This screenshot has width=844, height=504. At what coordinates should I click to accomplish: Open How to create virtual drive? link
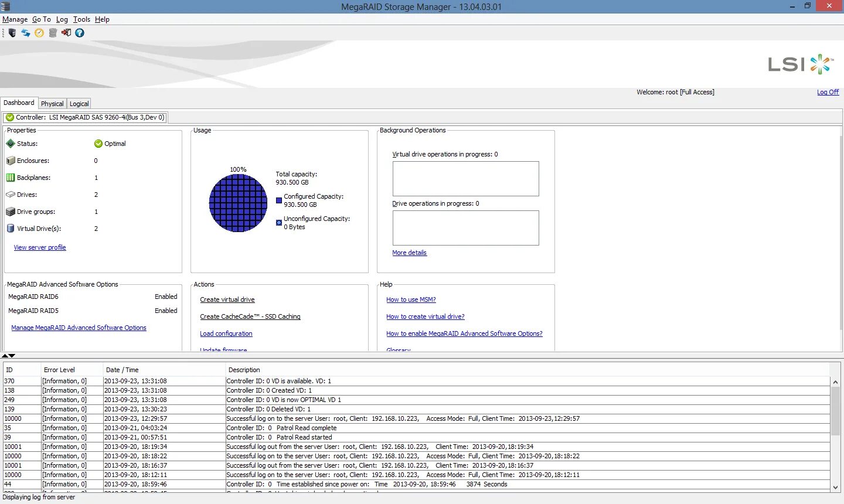[426, 316]
